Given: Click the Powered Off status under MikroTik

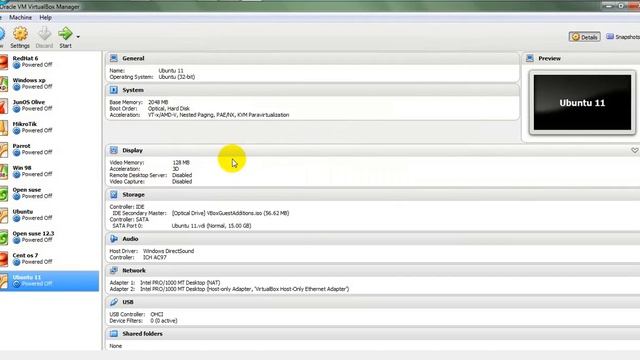Looking at the screenshot, I should click(x=37, y=130).
